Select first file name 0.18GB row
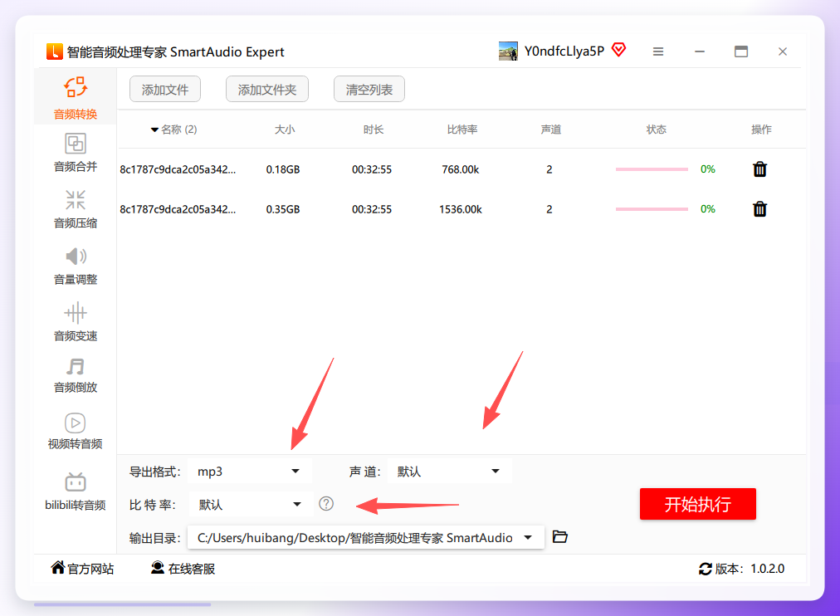The width and height of the screenshot is (840, 616). (178, 169)
